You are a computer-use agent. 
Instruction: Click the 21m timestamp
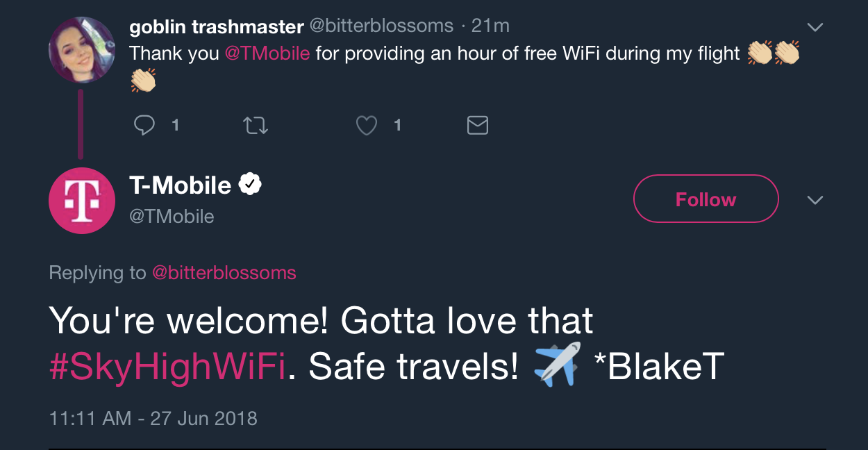tap(490, 26)
